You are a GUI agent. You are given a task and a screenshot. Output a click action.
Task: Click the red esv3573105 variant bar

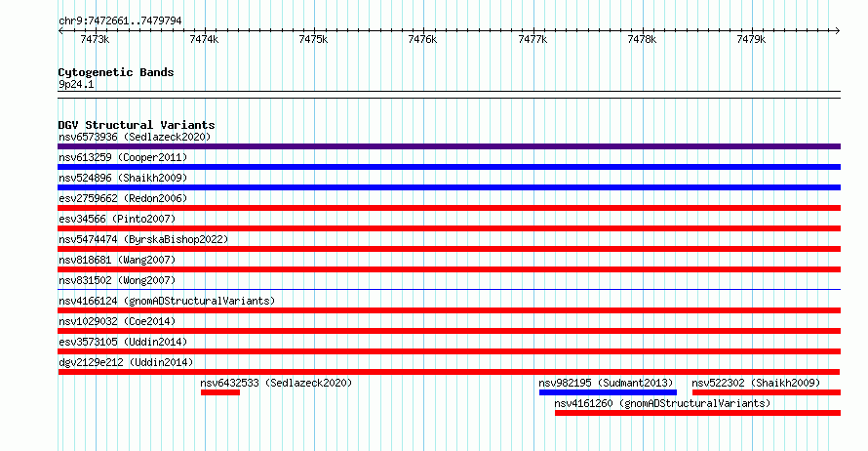point(449,351)
